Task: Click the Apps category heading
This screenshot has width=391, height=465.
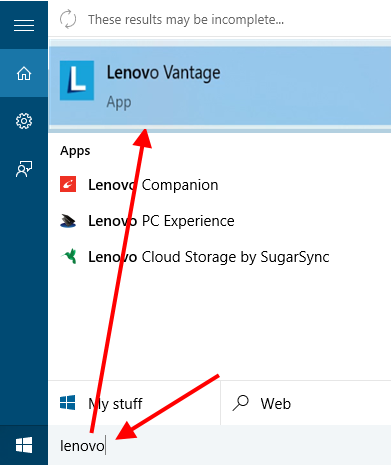Action: pos(75,151)
